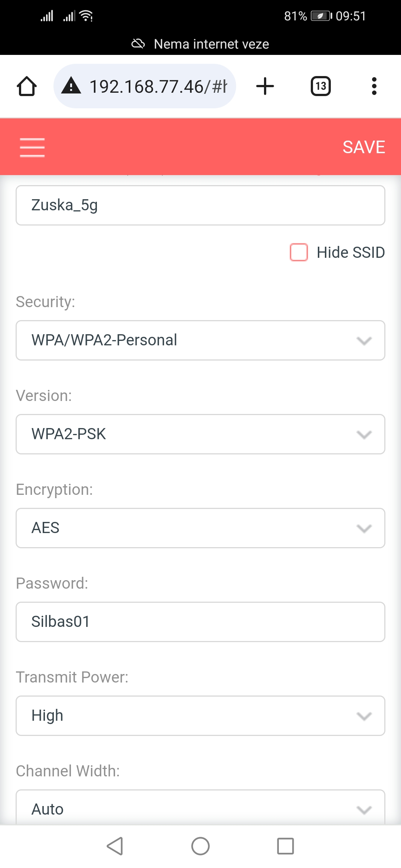Expand the Security dropdown WPA/WPA2-Personal

pyautogui.click(x=200, y=340)
